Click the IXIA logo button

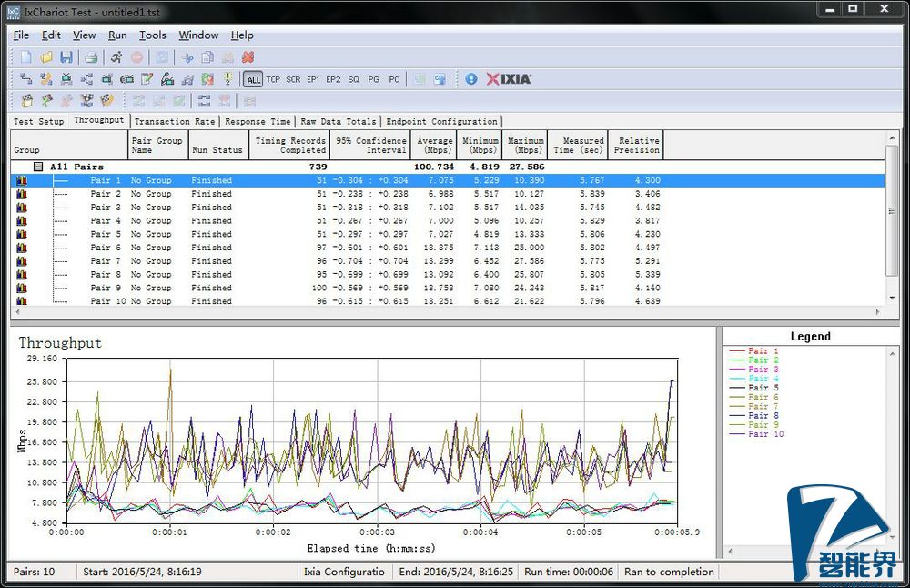tap(509, 79)
